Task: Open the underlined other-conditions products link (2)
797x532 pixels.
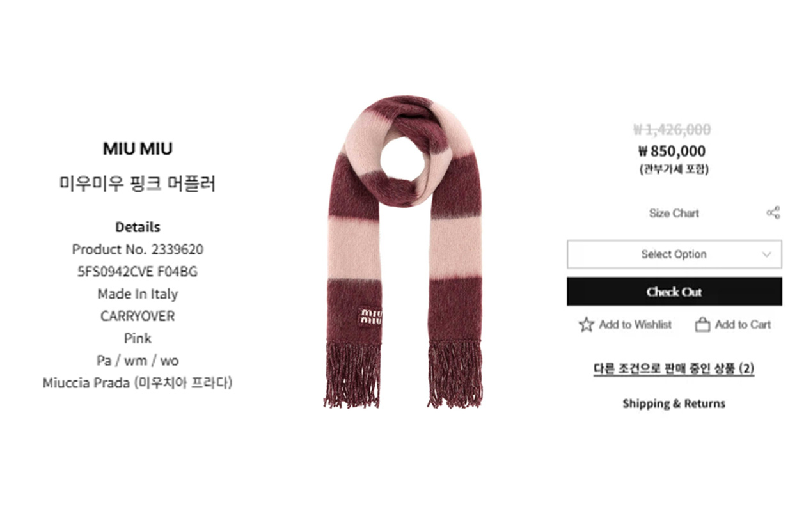Action: pyautogui.click(x=674, y=368)
